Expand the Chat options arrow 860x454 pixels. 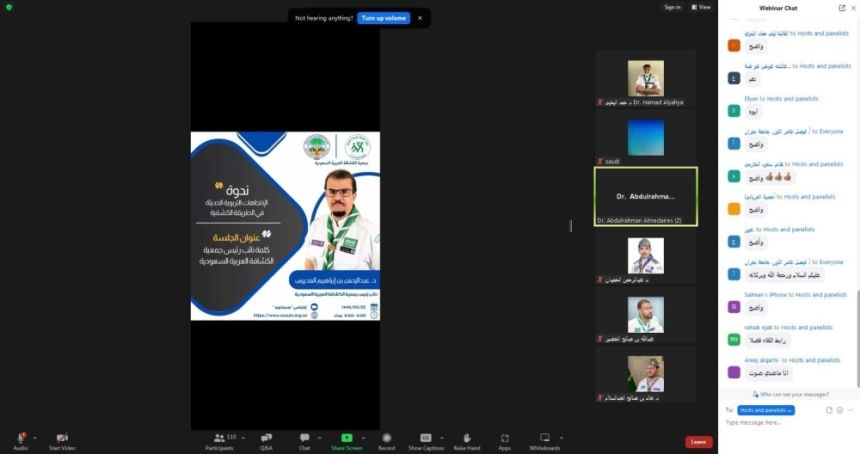pos(319,438)
